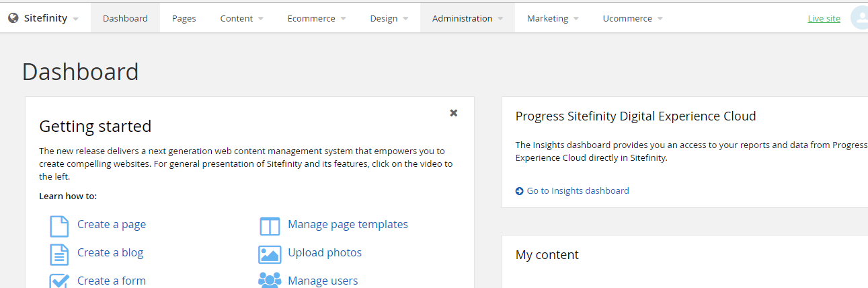
Task: Open the Manage users link
Action: pos(323,281)
